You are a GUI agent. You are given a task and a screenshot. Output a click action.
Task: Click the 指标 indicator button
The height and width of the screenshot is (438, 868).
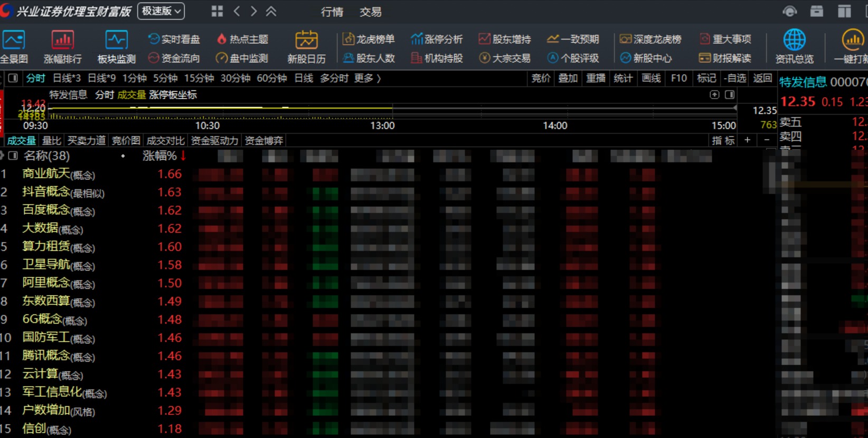[x=723, y=140]
